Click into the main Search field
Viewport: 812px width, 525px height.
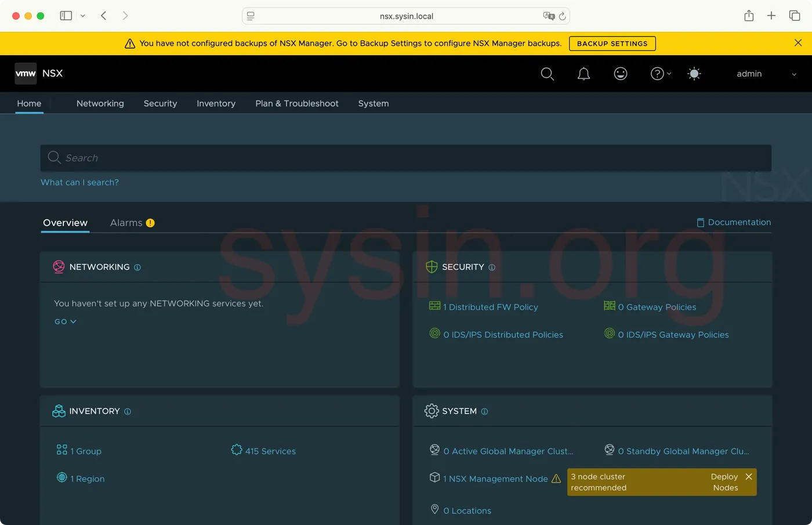[x=406, y=158]
